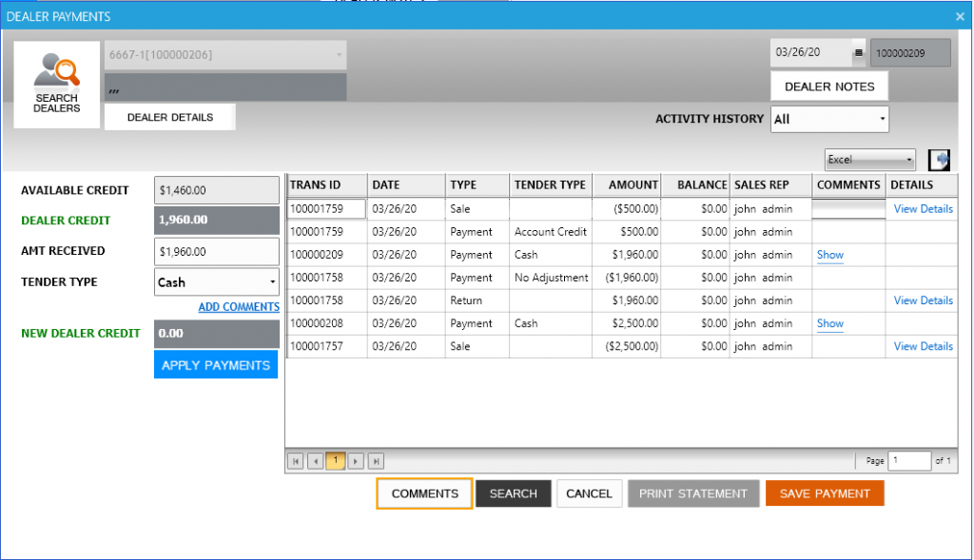
Task: Go to the previous transactions page
Action: click(315, 460)
